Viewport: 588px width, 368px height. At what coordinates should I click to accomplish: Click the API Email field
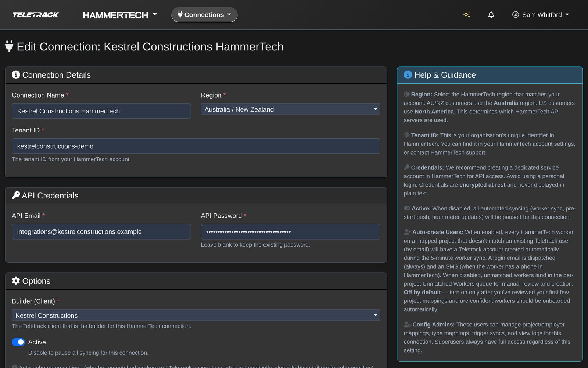101,232
